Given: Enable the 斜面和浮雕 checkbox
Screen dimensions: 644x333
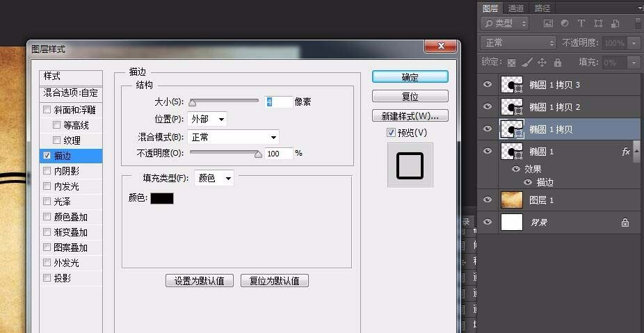Looking at the screenshot, I should (47, 110).
